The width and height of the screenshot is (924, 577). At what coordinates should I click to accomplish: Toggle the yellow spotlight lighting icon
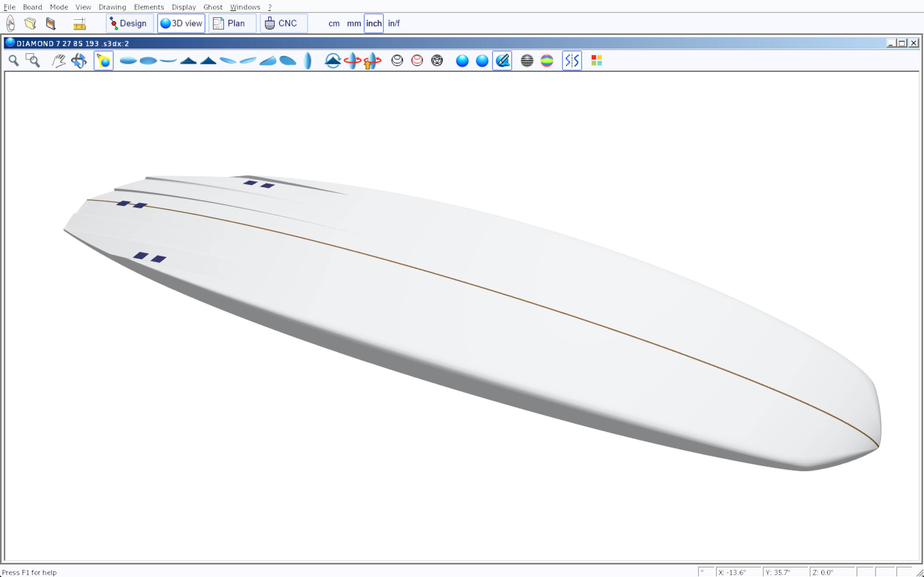pos(104,61)
